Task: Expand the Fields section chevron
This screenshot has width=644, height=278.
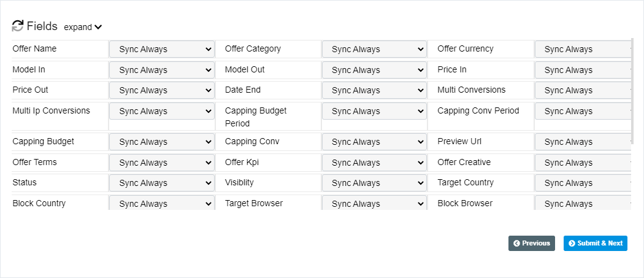Action: (98, 27)
